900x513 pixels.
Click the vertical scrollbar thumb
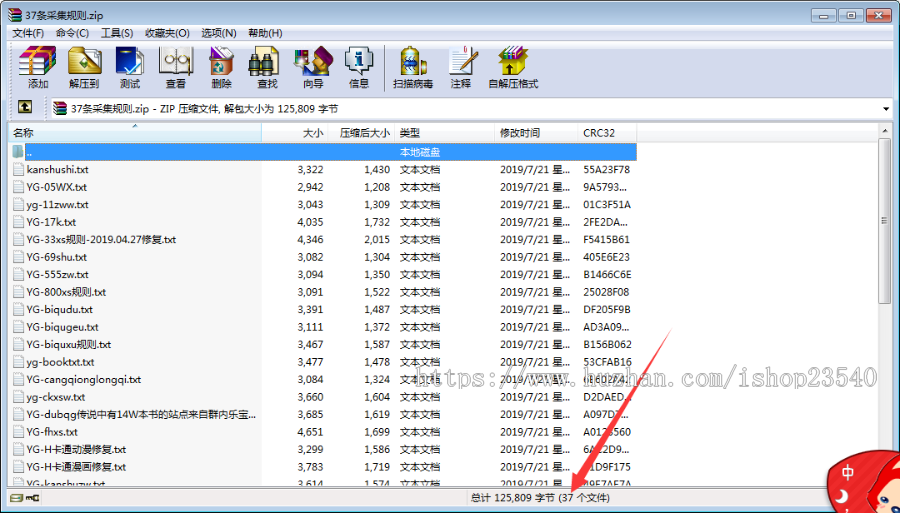click(x=885, y=221)
